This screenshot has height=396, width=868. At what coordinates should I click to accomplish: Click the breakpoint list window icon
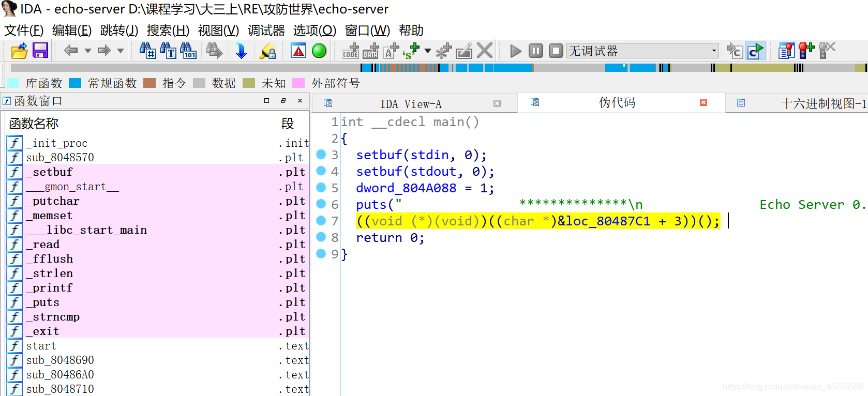pos(786,51)
